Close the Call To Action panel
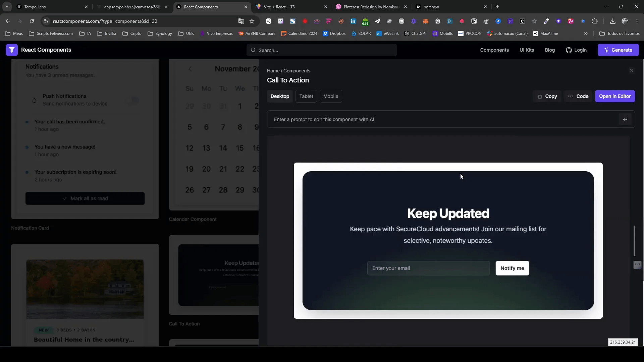This screenshot has height=362, width=644. pyautogui.click(x=632, y=71)
